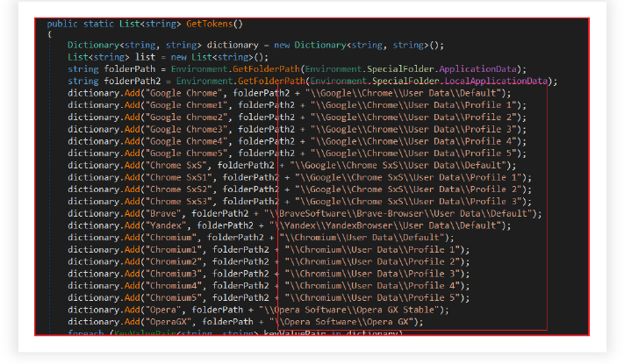The width and height of the screenshot is (624, 364).
Task: Select the "Google Chrome" dictionary key string
Action: pyautogui.click(x=183, y=93)
